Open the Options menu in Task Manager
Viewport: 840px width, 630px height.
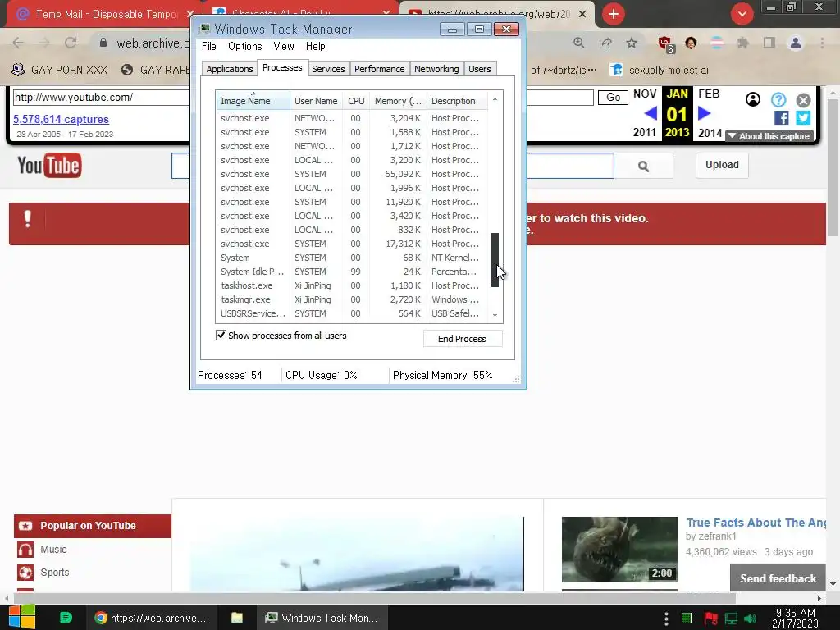click(244, 47)
